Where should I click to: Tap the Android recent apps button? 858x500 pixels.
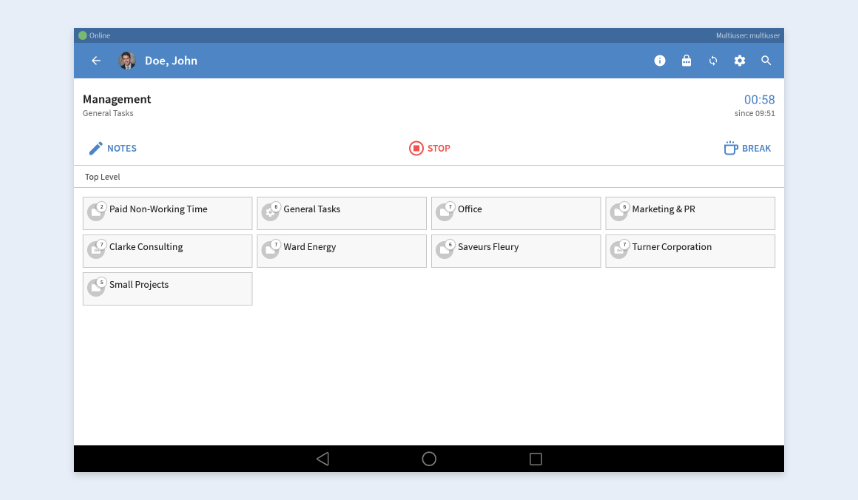pos(536,458)
